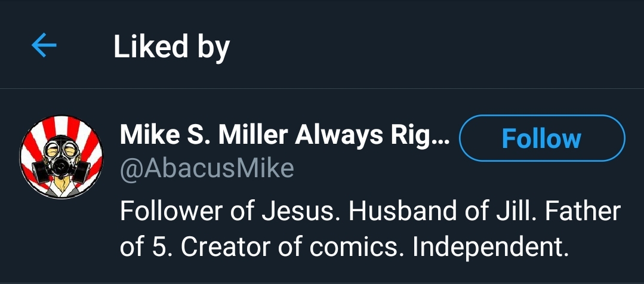Click the left-pointing back arrow icon

pos(44,45)
